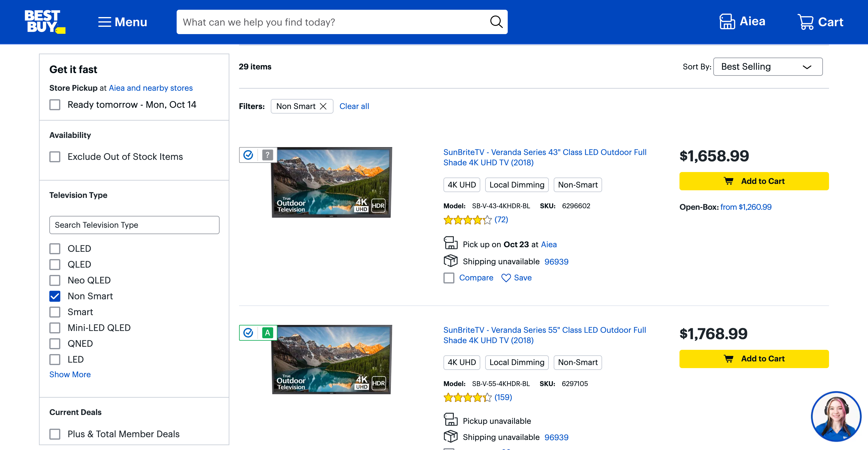Toggle the Non Smart TV filter checkbox

pos(55,296)
